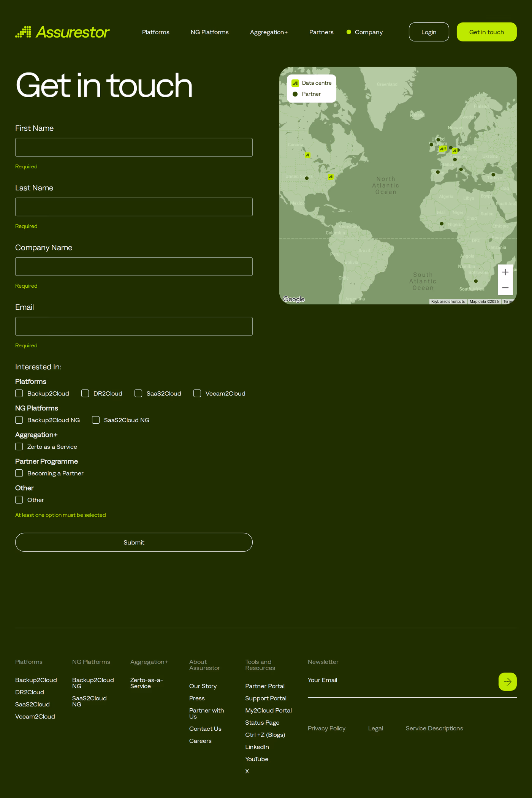This screenshot has width=532, height=798.
Task: Focus the Last Name field
Action: (134, 207)
